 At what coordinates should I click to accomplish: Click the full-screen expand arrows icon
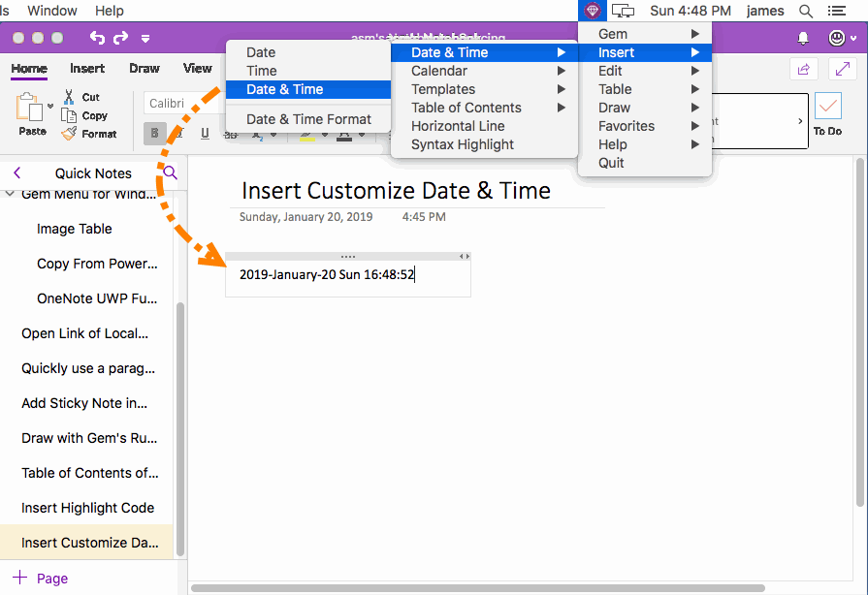coord(843,69)
